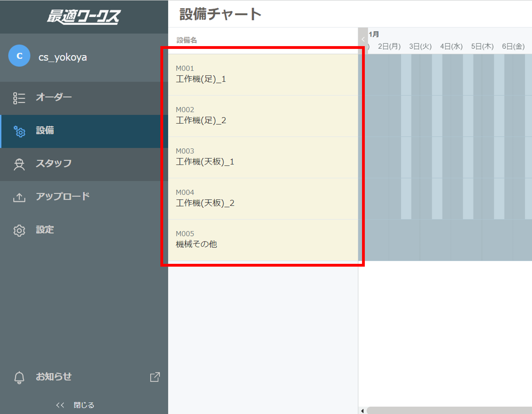Select equipment row M002 工作機(足)_2
The width and height of the screenshot is (532, 414).
tap(263, 116)
